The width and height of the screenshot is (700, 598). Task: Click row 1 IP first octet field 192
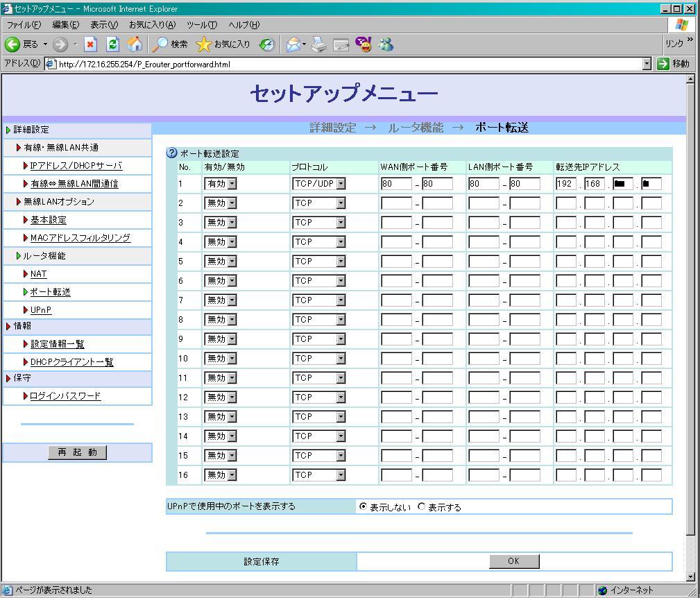(x=566, y=183)
